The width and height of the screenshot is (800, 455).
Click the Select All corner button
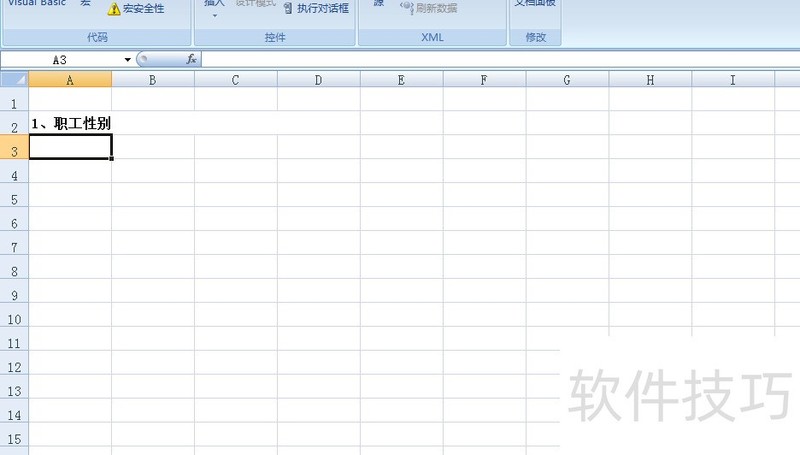click(x=14, y=80)
